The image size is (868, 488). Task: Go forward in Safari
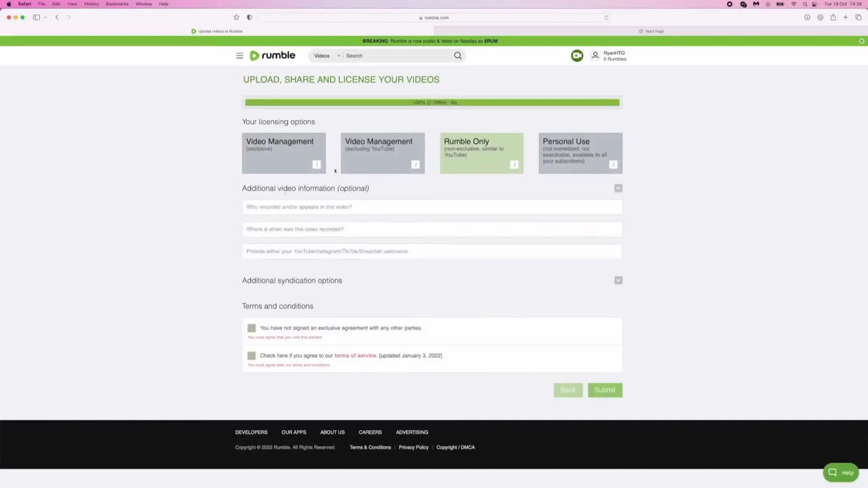(68, 17)
